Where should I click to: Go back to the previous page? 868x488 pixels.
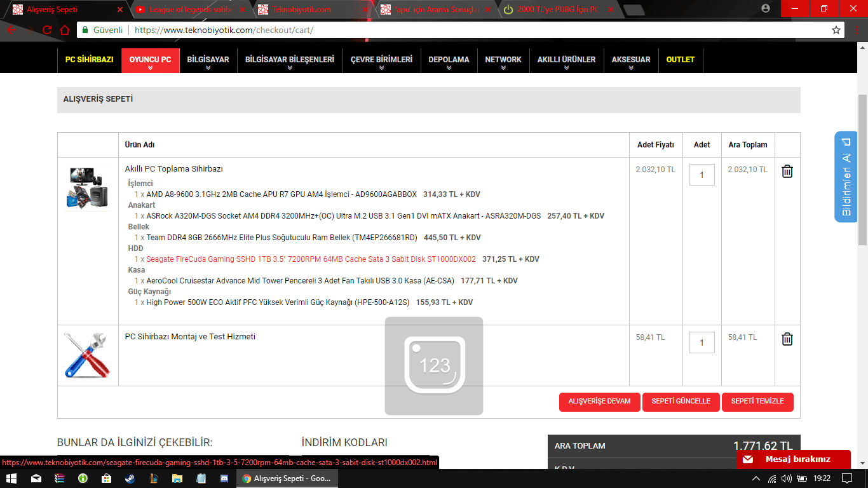click(x=11, y=30)
